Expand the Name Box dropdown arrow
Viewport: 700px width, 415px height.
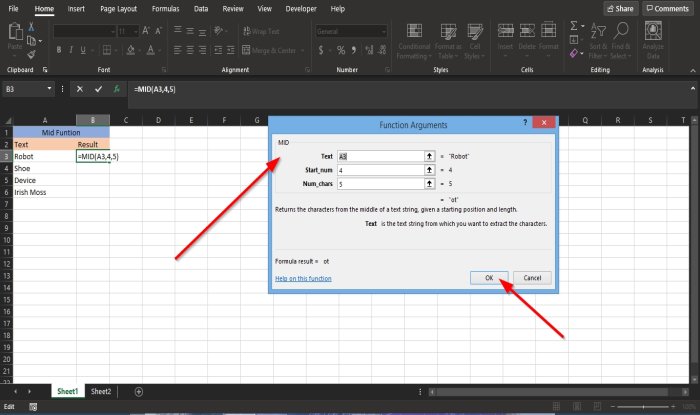point(51,89)
